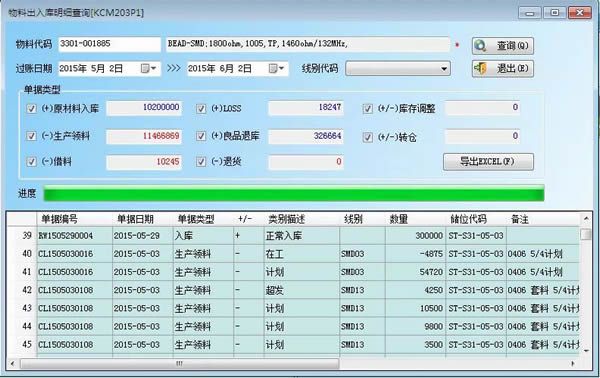Image resolution: width=600 pixels, height=378 pixels.
Task: Click the 查询(Q) search button
Action: pos(502,46)
